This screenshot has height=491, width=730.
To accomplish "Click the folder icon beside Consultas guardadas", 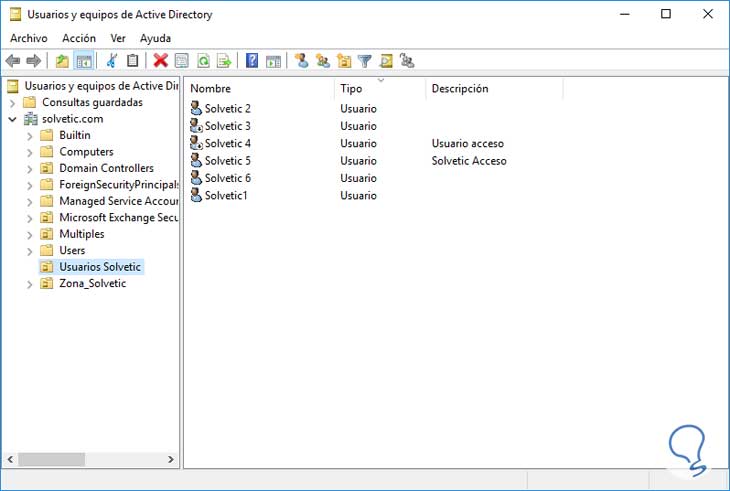I will pyautogui.click(x=30, y=102).
